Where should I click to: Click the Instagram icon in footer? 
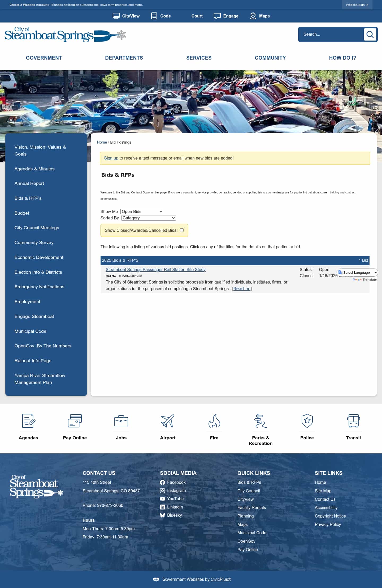(162, 491)
